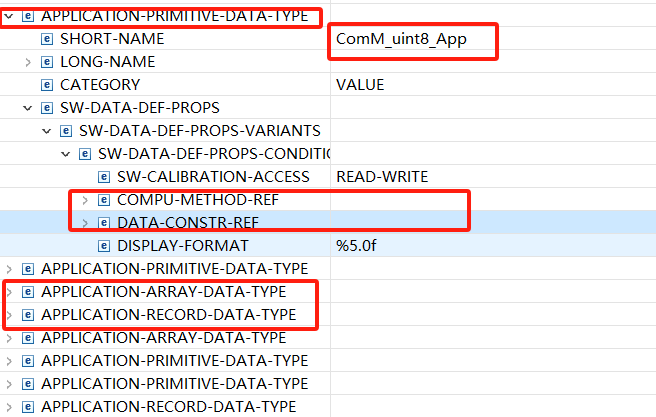The image size is (656, 417).
Task: Click the element icon next to SW-CALIBRATION-ACCESS
Action: click(x=104, y=177)
